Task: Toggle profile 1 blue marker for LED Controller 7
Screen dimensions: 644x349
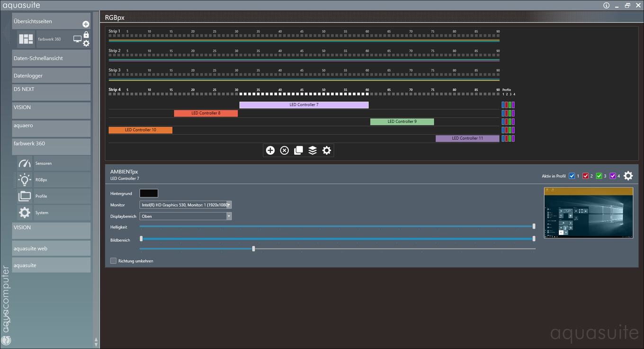Action: pos(503,105)
